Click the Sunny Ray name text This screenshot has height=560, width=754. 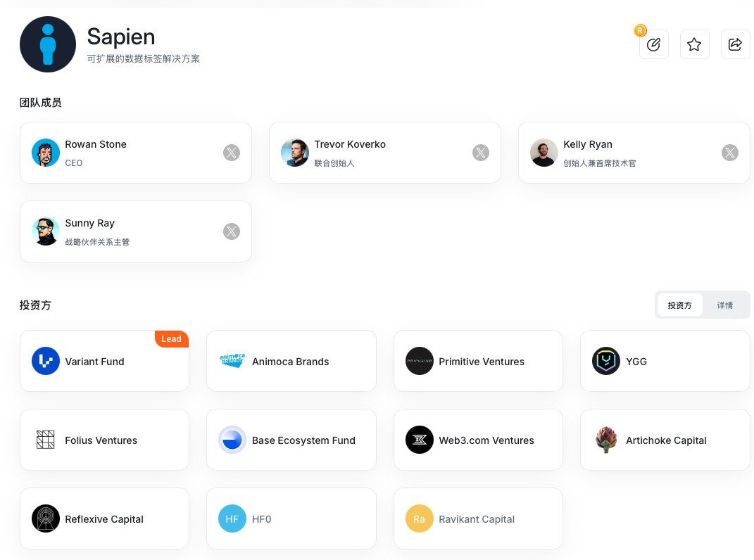pyautogui.click(x=89, y=223)
